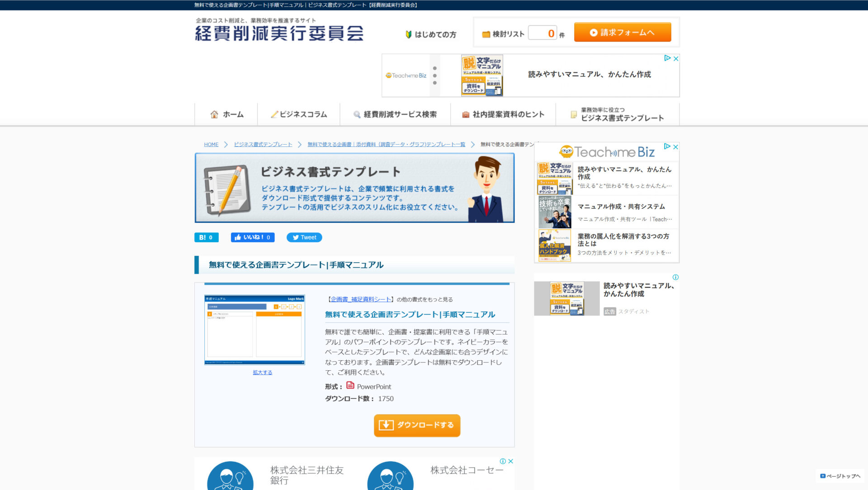Click the ページトップへ arrow icon
Screen dimensions: 868x490
coord(822,476)
